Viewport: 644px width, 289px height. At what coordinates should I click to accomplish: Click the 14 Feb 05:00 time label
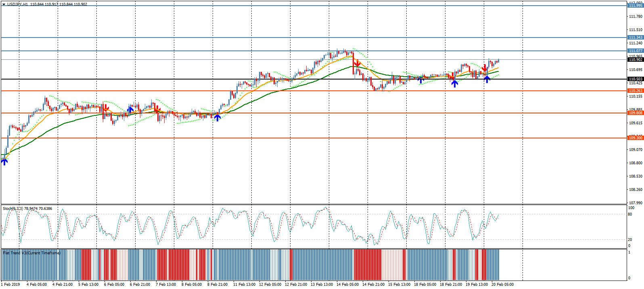tap(347, 285)
